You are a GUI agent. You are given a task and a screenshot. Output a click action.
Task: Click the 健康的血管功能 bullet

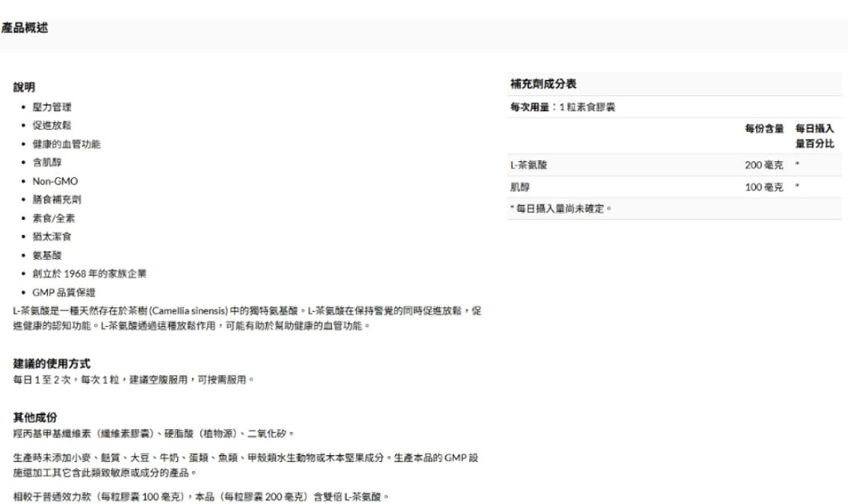coord(66,144)
